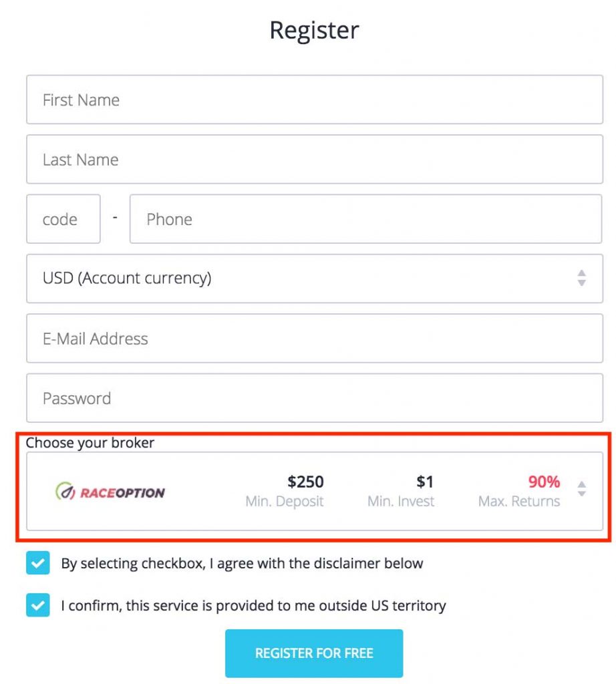Click the broker selector up-down arrows
Screen dimensions: 616x684
coord(581,488)
